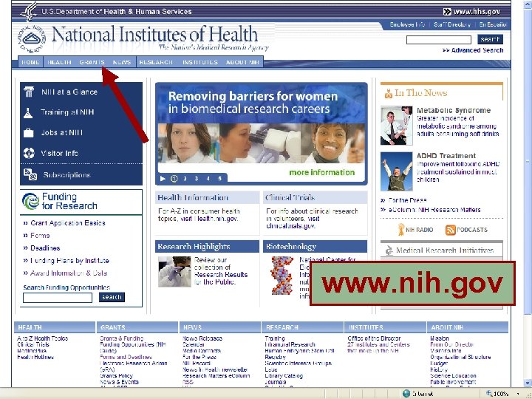Click the NIH logo emblem
This screenshot has width=532, height=399.
click(31, 39)
